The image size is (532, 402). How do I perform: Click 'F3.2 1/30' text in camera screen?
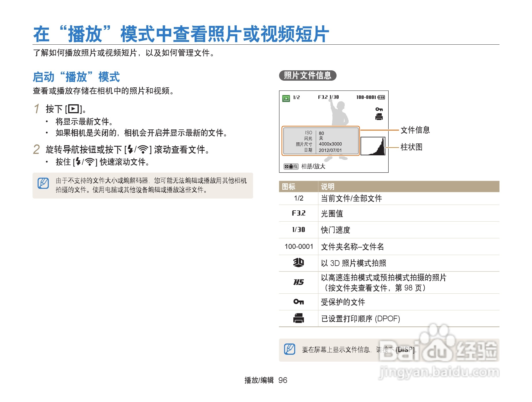328,97
